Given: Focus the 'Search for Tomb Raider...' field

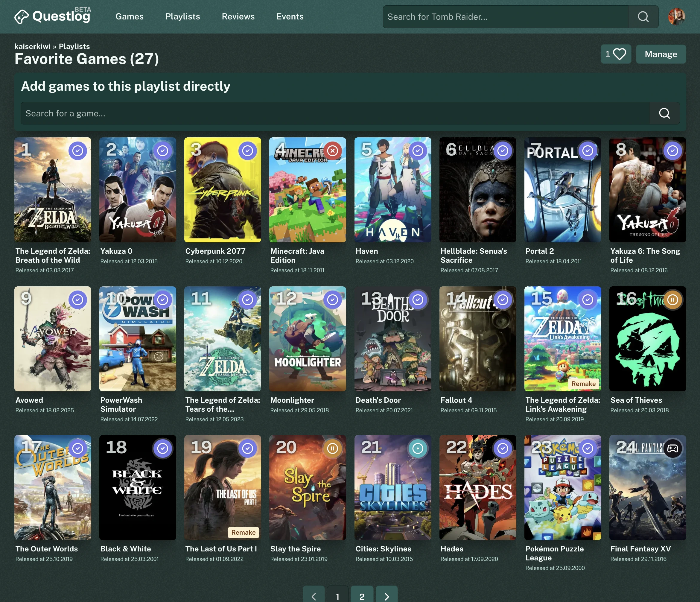Looking at the screenshot, I should 505,16.
